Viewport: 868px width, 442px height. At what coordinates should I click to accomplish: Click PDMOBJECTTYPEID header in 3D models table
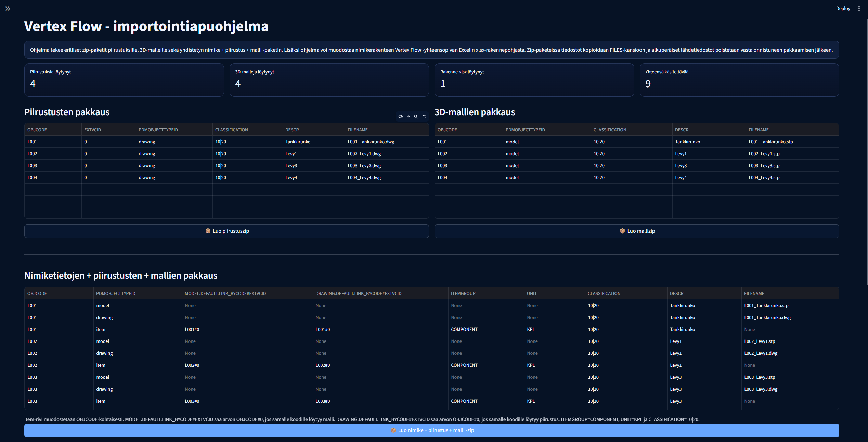525,130
